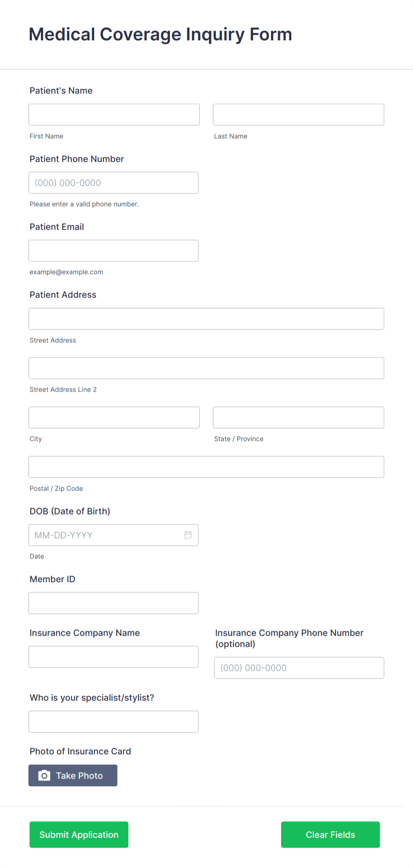The height and width of the screenshot is (868, 413).
Task: Select the Last Name input field
Action: coord(298,114)
